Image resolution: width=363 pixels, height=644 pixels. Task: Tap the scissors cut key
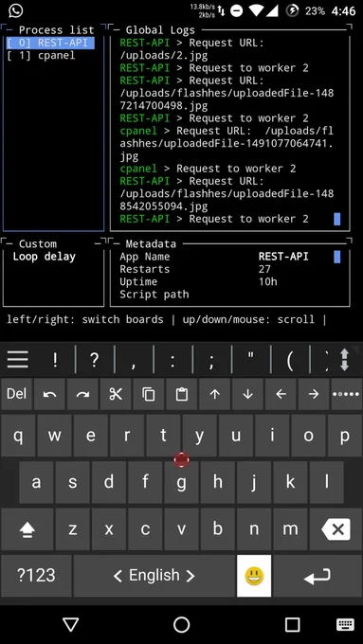(116, 394)
